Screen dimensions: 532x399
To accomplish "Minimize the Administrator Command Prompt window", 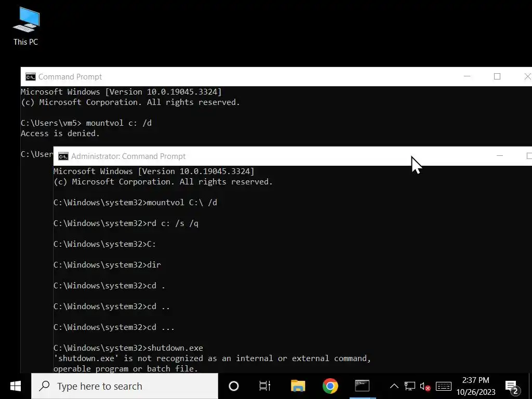I will [x=499, y=156].
